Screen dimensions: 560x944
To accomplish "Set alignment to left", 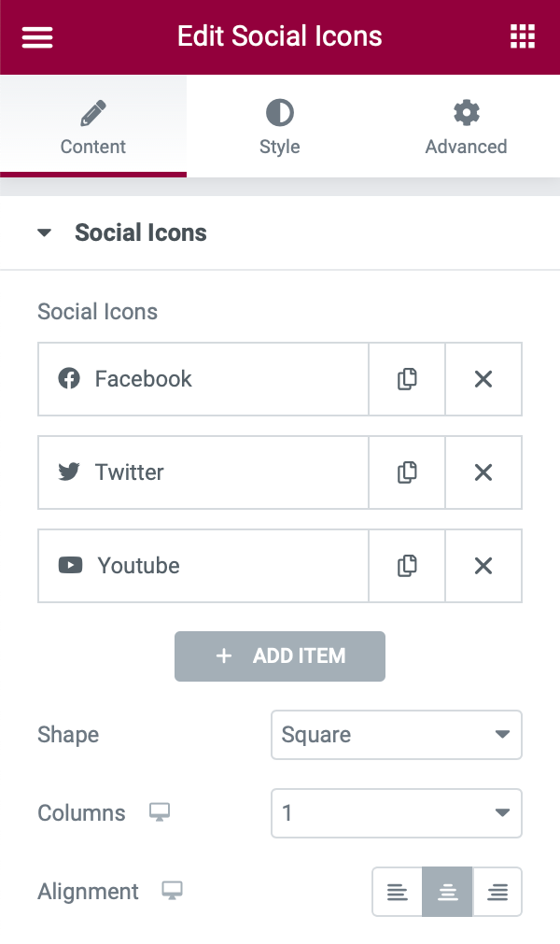I will (398, 893).
